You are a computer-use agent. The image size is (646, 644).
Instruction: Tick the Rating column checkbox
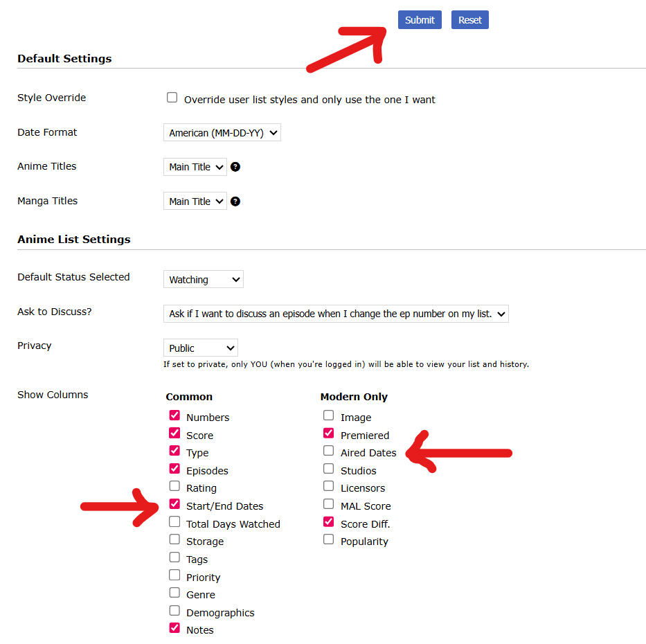coord(174,486)
